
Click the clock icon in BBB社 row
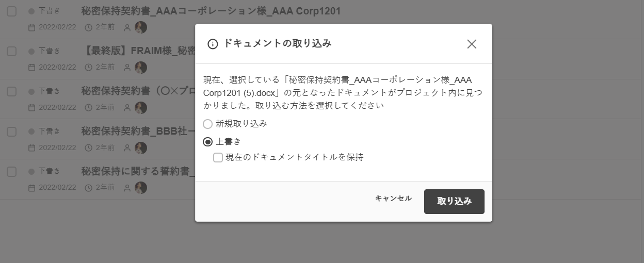[x=88, y=148]
